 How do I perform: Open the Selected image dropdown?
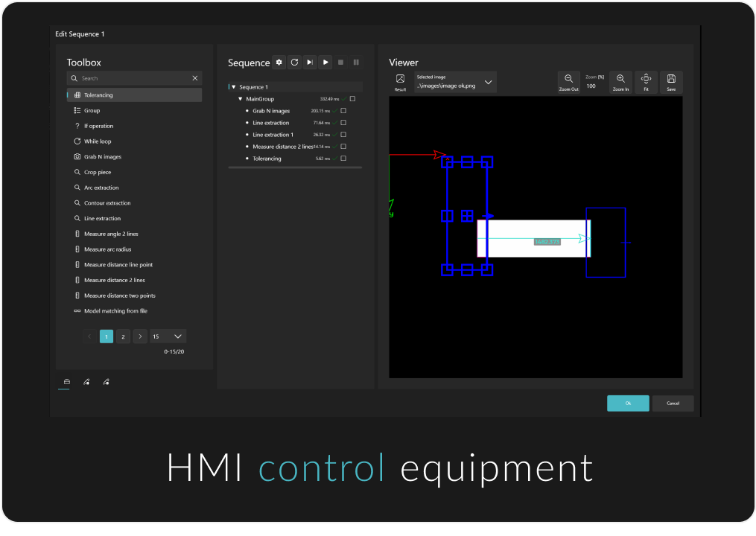(x=456, y=82)
